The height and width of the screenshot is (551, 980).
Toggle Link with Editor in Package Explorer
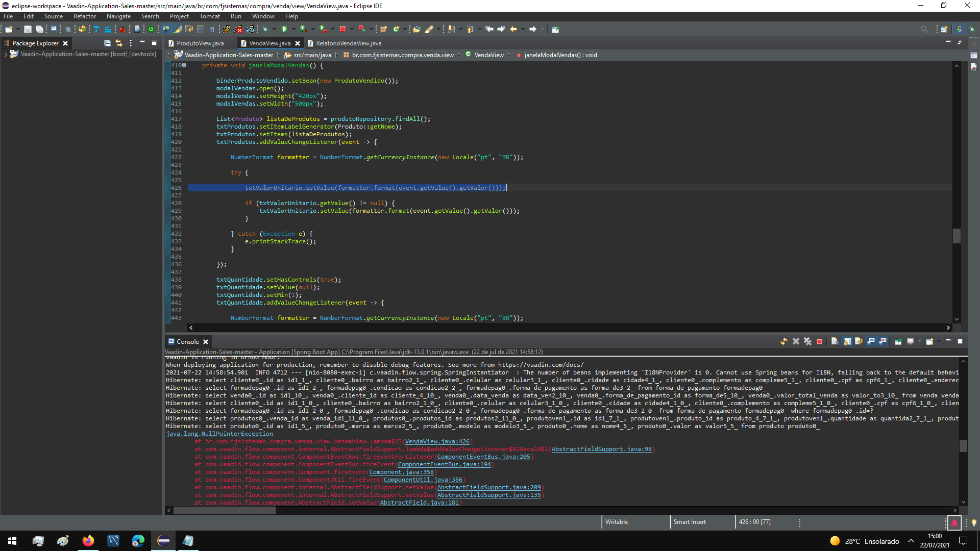pyautogui.click(x=119, y=43)
